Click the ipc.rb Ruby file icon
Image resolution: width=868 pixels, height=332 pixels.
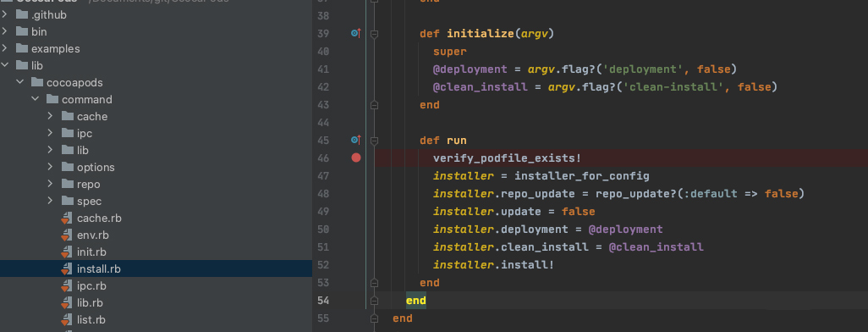[x=67, y=286]
